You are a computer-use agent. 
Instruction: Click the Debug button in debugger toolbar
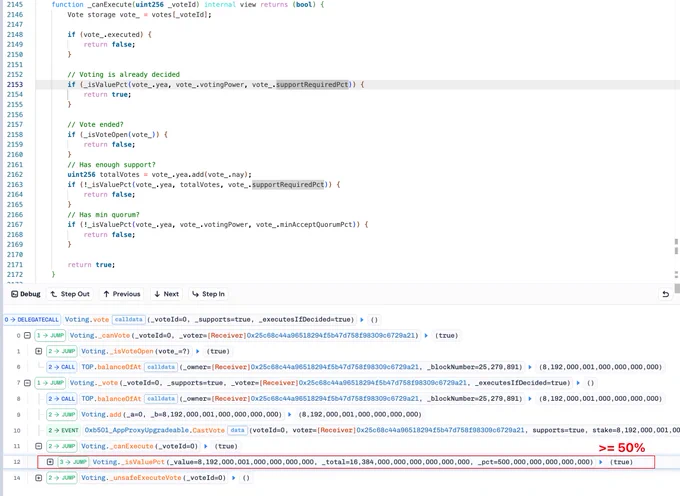tap(26, 294)
